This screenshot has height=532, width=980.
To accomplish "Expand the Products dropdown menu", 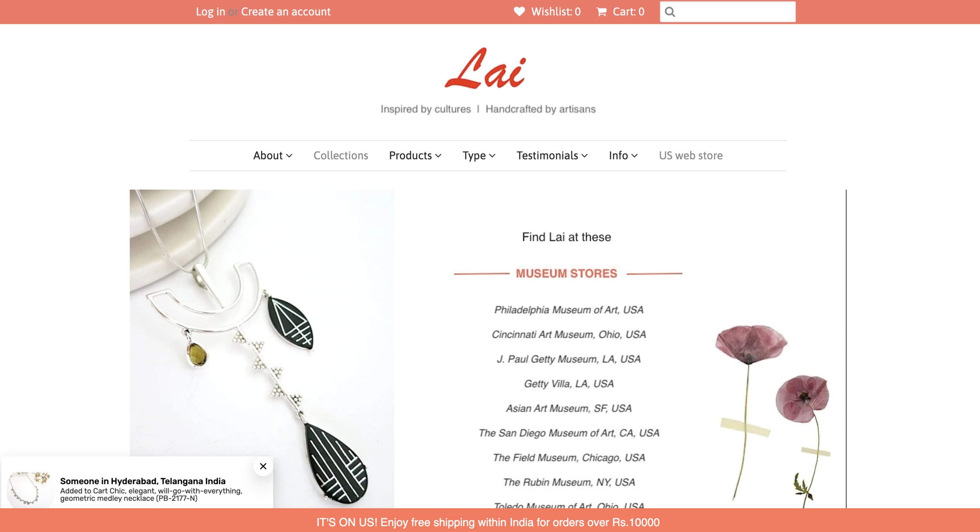I will pyautogui.click(x=415, y=156).
